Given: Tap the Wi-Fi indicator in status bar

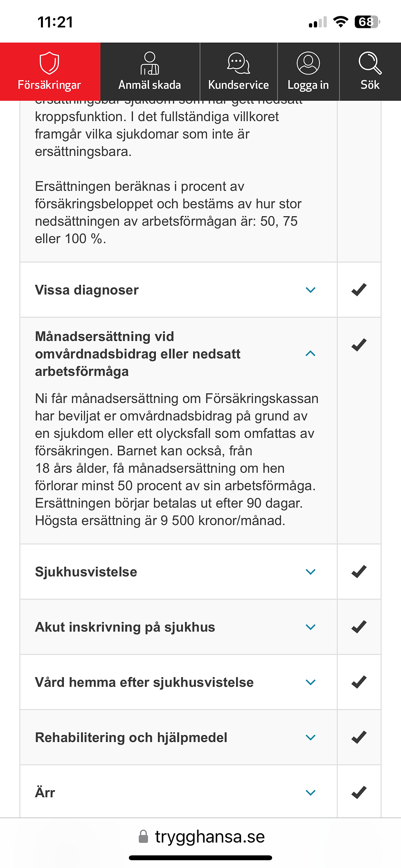Looking at the screenshot, I should pos(340,22).
